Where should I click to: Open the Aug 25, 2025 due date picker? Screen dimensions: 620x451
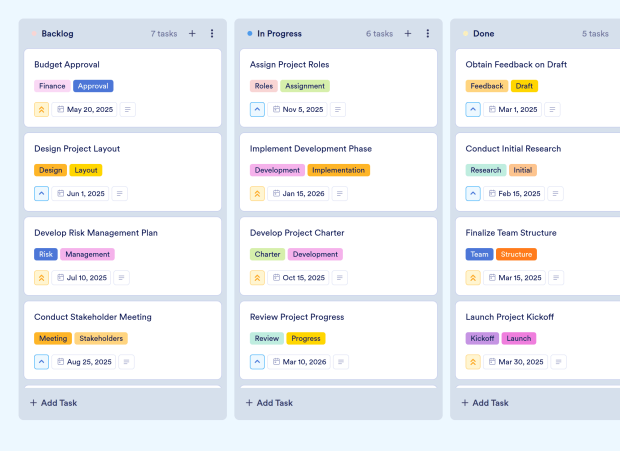[84, 362]
